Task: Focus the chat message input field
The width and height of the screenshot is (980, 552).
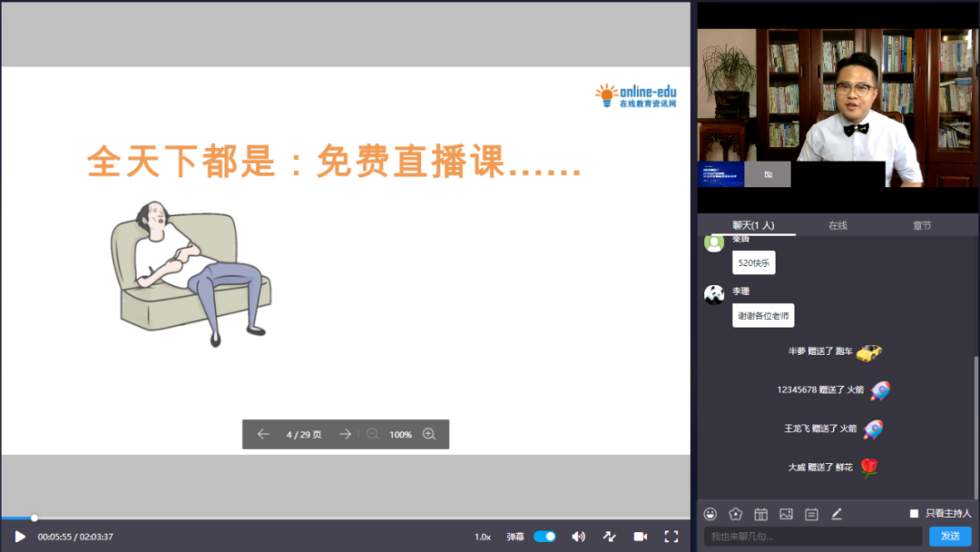Action: click(813, 537)
